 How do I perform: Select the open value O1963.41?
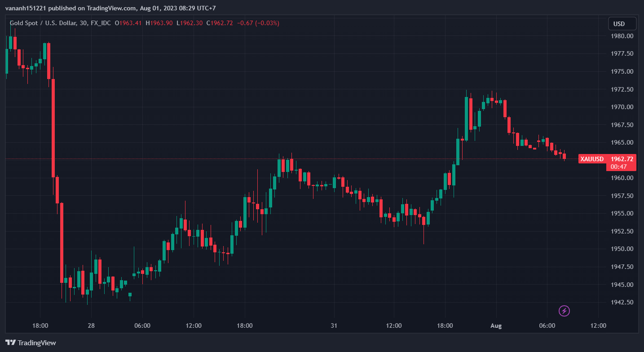click(128, 23)
